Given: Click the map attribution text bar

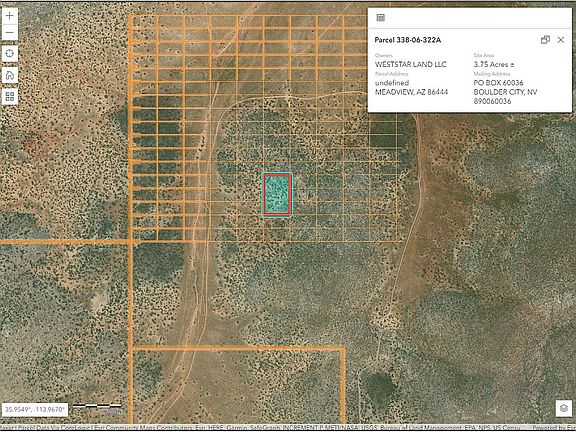Looking at the screenshot, I should (x=288, y=428).
